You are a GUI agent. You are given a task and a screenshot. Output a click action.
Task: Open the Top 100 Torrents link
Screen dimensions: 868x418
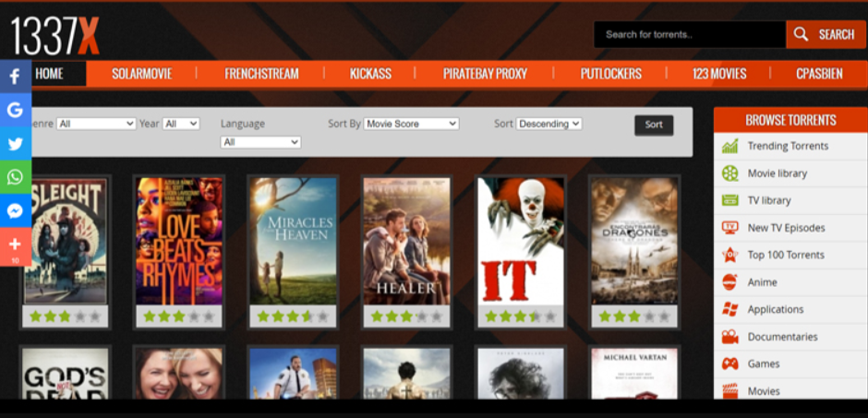786,255
